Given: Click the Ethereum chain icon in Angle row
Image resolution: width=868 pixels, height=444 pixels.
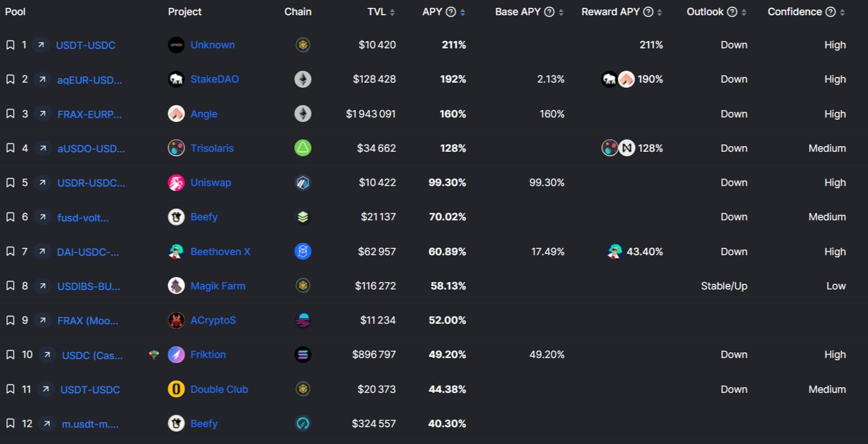Looking at the screenshot, I should (x=303, y=114).
